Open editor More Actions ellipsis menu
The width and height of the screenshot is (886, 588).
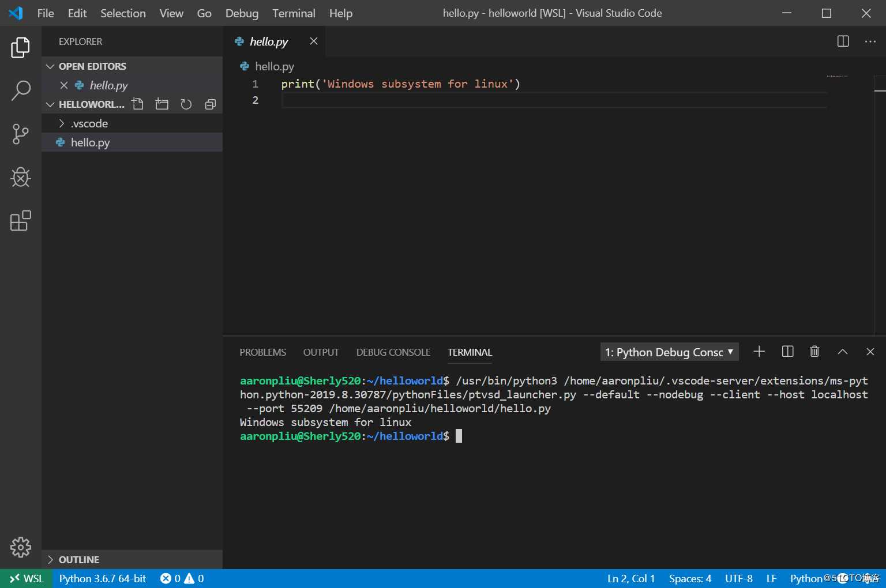click(x=870, y=42)
